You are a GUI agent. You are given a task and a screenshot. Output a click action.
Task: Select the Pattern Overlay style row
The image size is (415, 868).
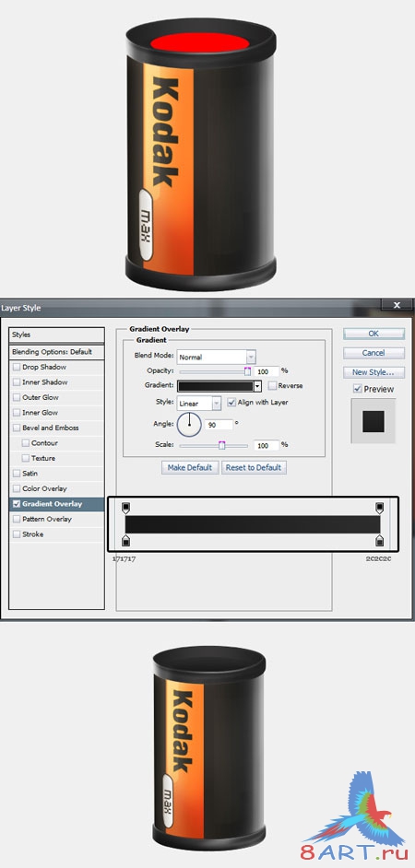coord(56,520)
